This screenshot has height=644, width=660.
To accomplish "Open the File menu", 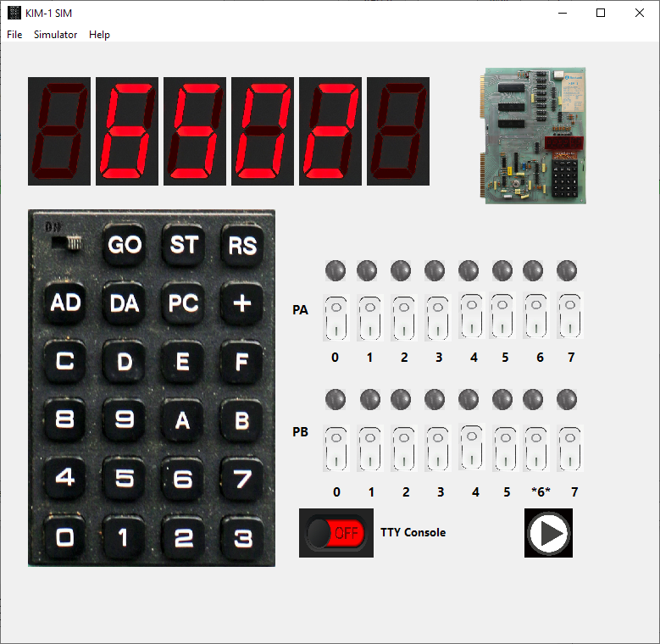I will point(14,35).
